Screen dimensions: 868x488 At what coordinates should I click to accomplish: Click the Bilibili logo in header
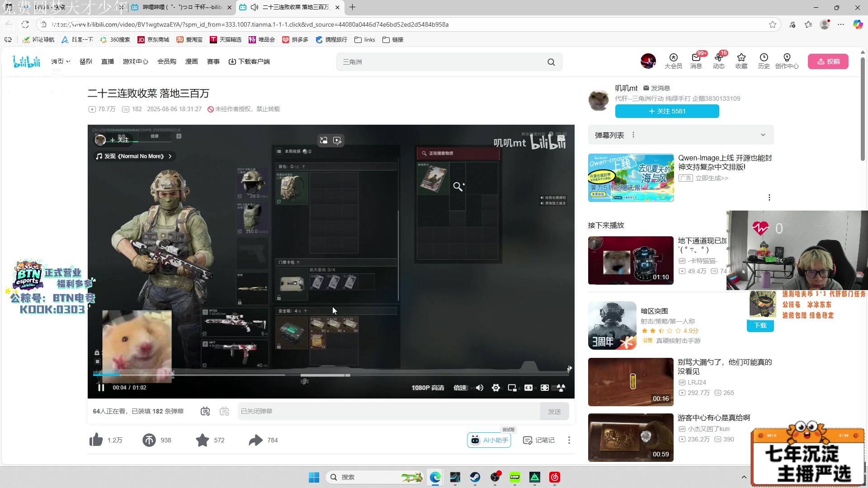point(27,61)
